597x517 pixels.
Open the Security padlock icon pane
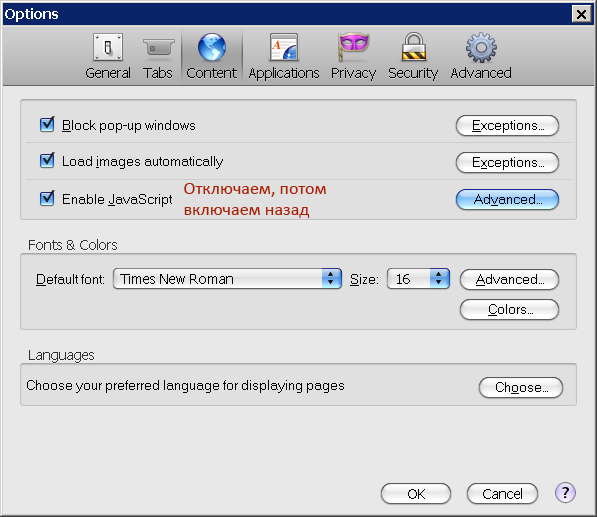tap(413, 47)
